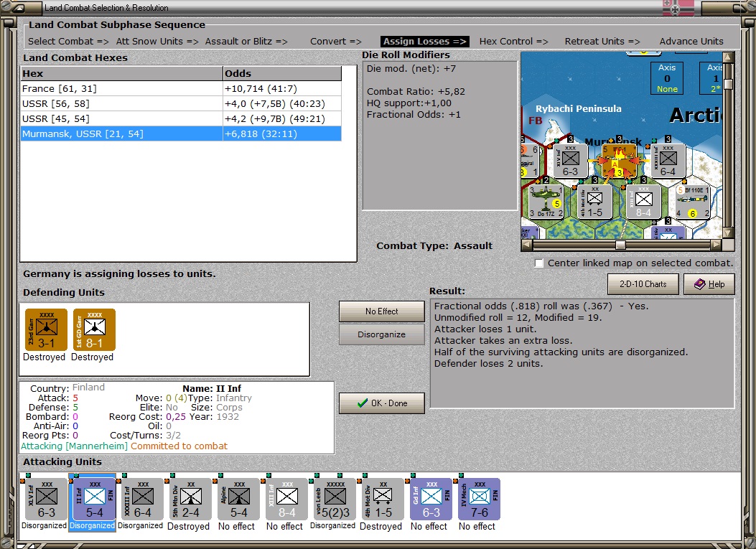
Task: Select the XIII Inf 8-4 attacking unit
Action: [x=286, y=499]
